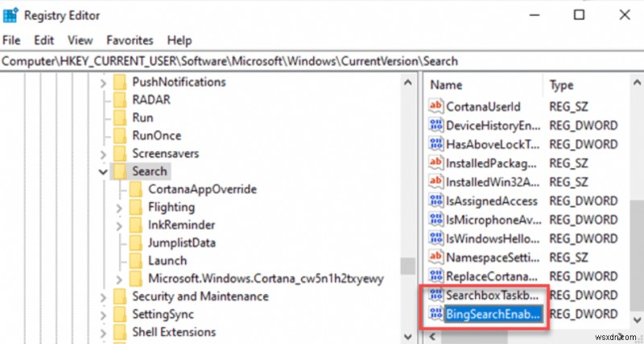644x344 pixels.
Task: Select the Microsoft.Windows.Cortana_cw5n1h2txyewy key
Action: [266, 279]
